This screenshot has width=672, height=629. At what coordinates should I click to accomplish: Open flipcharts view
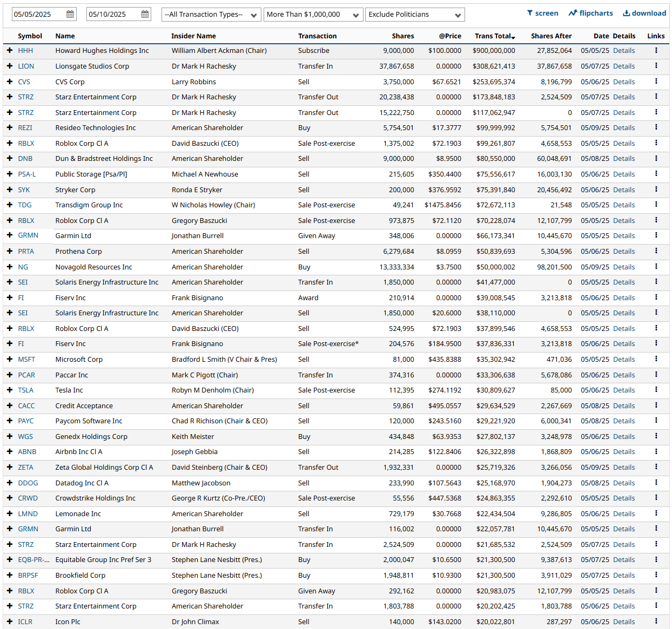[x=590, y=13]
